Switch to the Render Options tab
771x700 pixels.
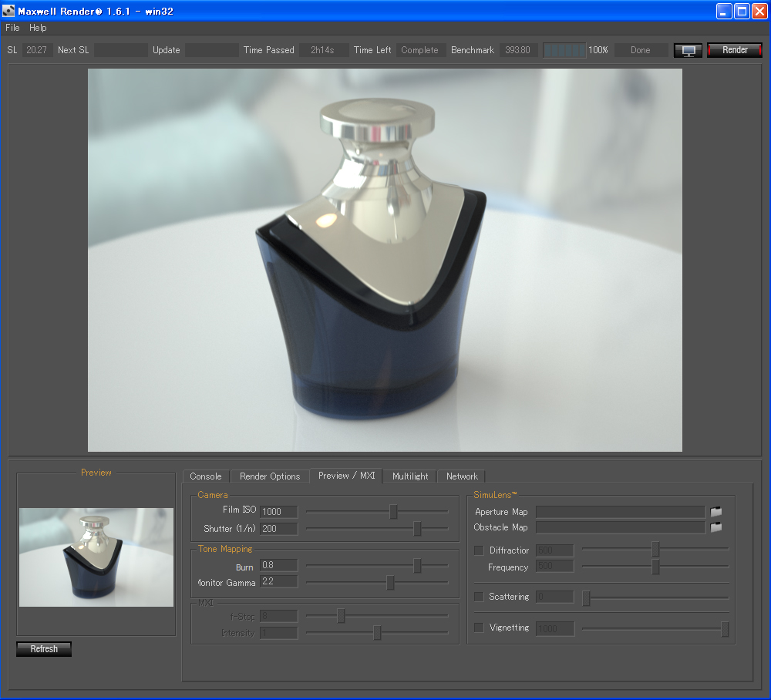pos(270,476)
